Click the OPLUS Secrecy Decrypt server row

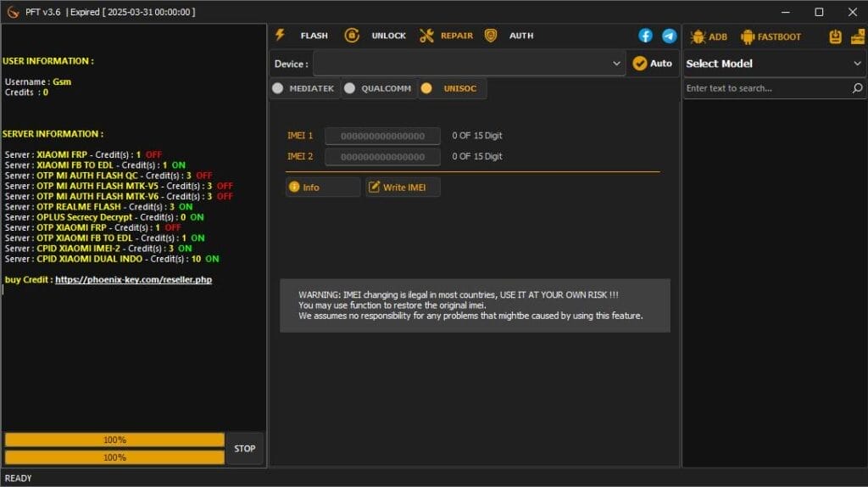[104, 217]
